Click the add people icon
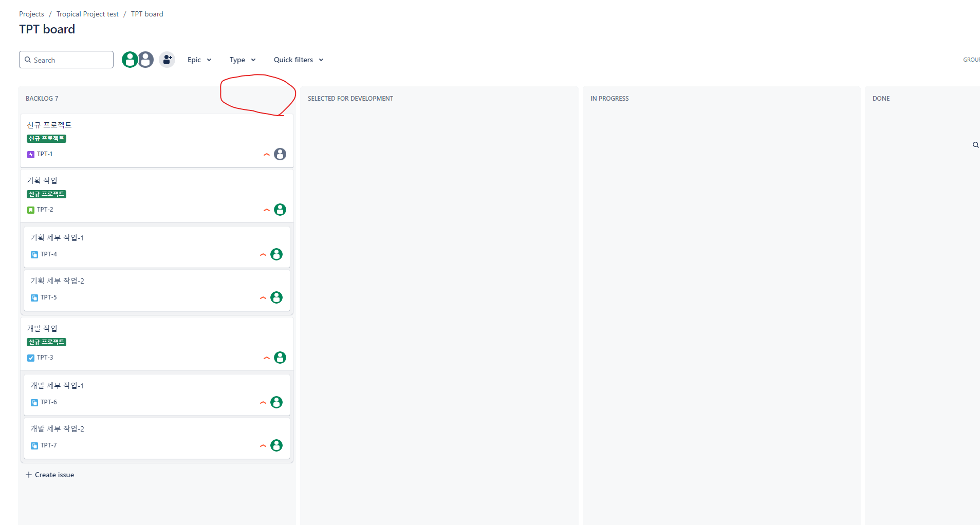 167,60
